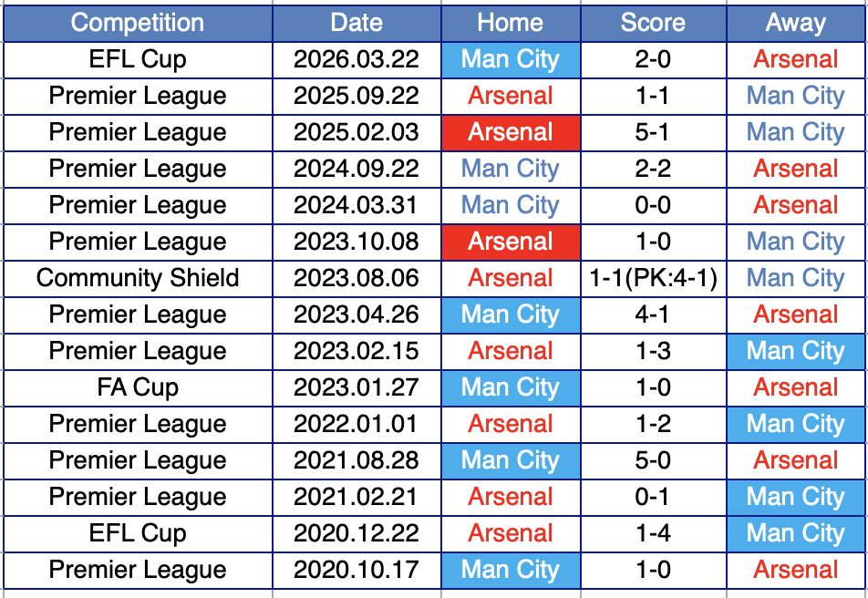Select the 0-0 score cell
Viewport: 868px width, 598px height.
pos(653,205)
